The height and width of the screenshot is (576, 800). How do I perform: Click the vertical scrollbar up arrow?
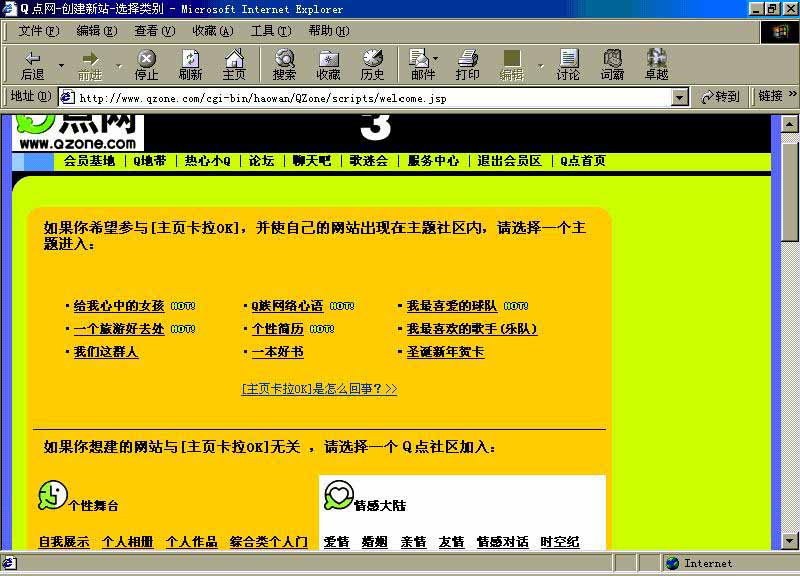tap(789, 124)
